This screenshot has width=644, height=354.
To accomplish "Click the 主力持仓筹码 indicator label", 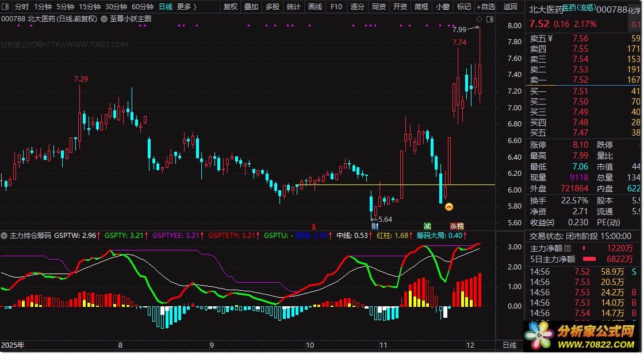I will tap(30, 236).
